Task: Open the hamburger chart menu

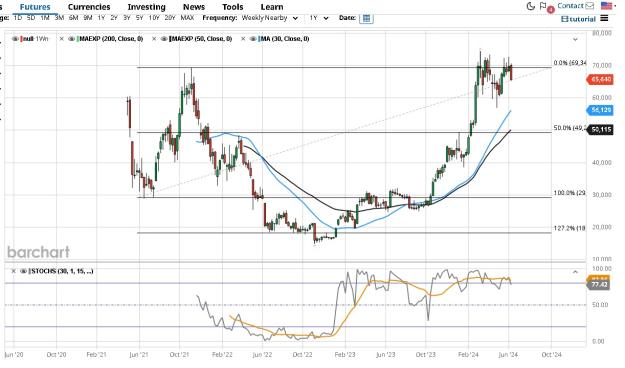Action: point(604,18)
